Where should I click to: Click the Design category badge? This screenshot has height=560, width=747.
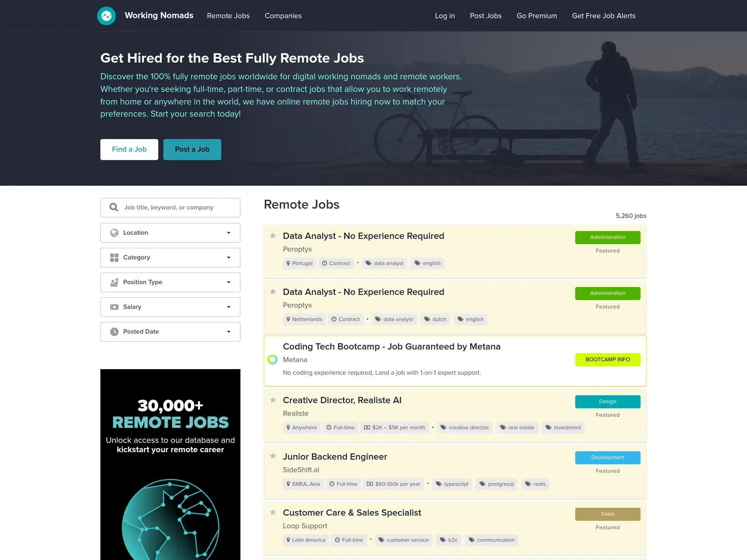tap(608, 402)
